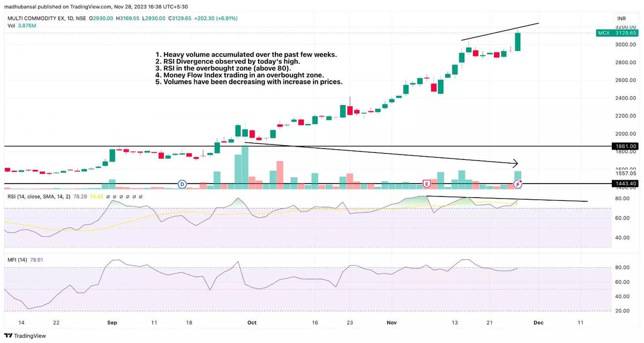Click the 20.00 label on MFI axis
Viewport: 644px width, 343px height.
[622, 311]
